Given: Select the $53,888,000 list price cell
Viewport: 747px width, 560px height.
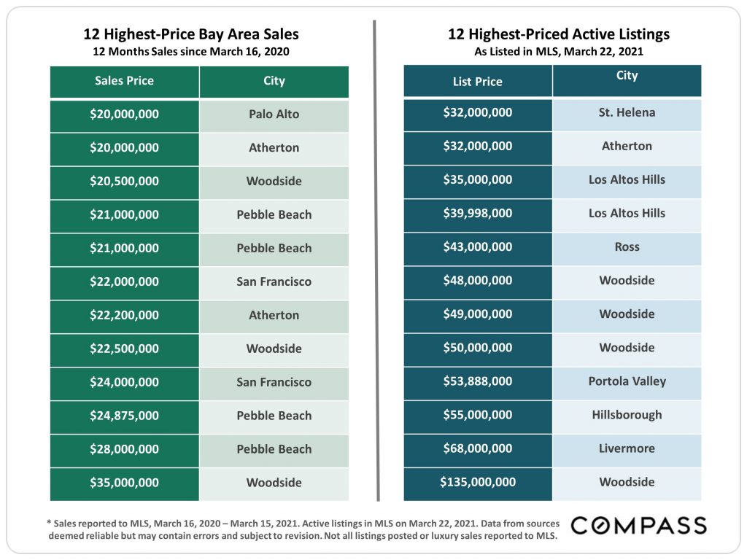Looking at the screenshot, I should (478, 384).
